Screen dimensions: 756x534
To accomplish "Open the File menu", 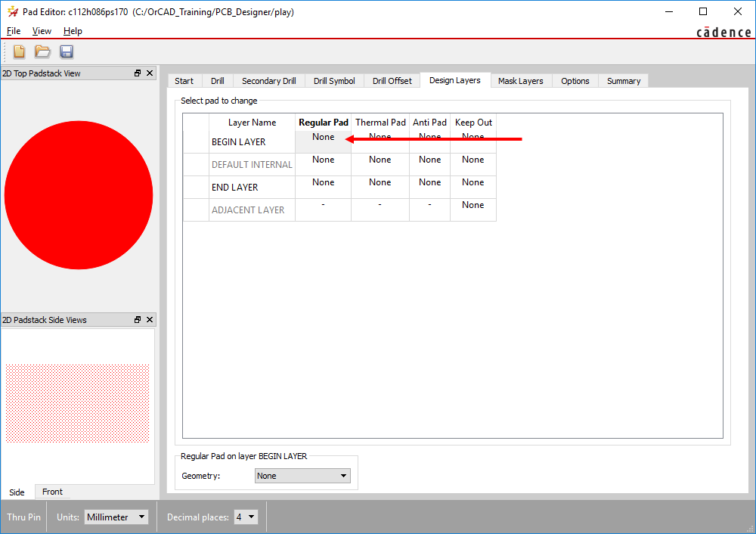I will click(14, 31).
